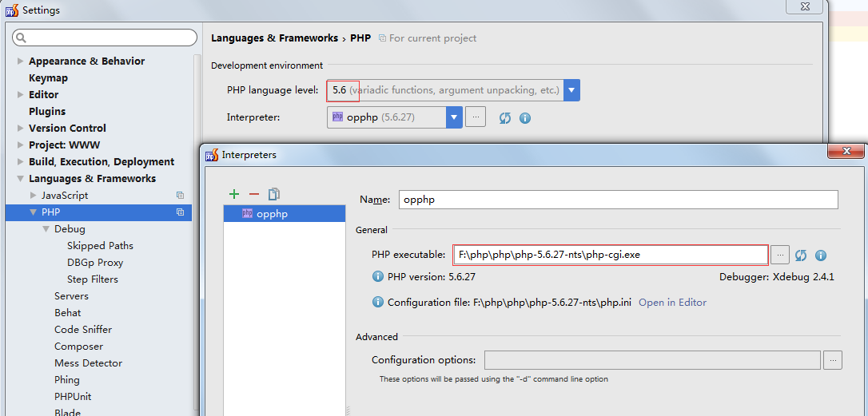Add a new interpreter with the green plus
Image resolution: width=868 pixels, height=416 pixels.
click(234, 193)
